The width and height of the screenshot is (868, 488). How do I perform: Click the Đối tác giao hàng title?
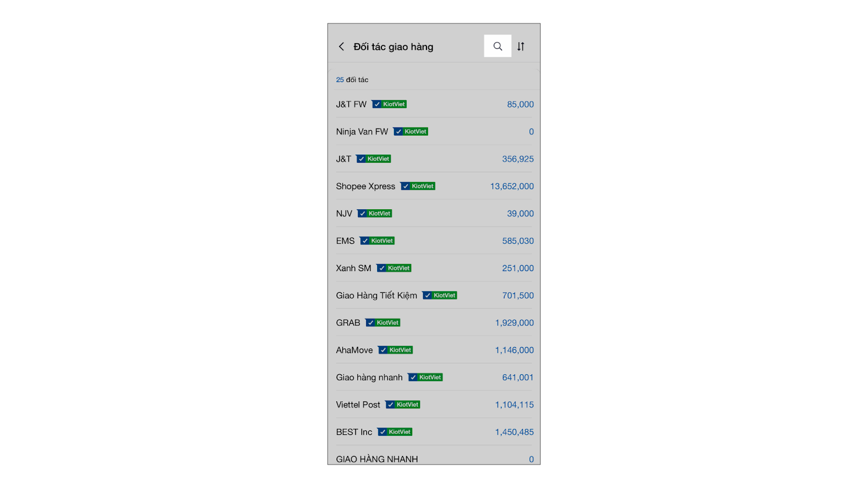pyautogui.click(x=393, y=47)
